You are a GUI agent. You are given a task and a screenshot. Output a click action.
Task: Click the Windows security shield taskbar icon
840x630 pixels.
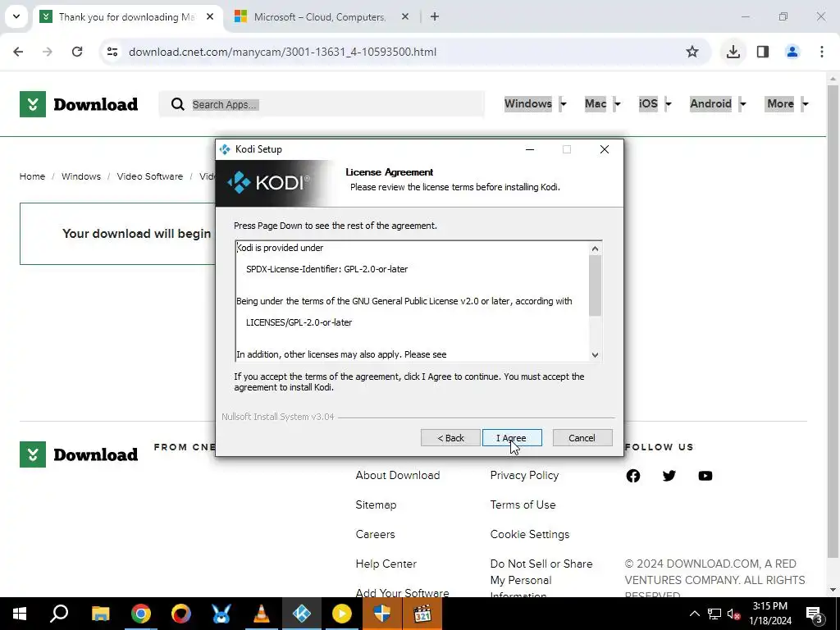click(x=382, y=614)
